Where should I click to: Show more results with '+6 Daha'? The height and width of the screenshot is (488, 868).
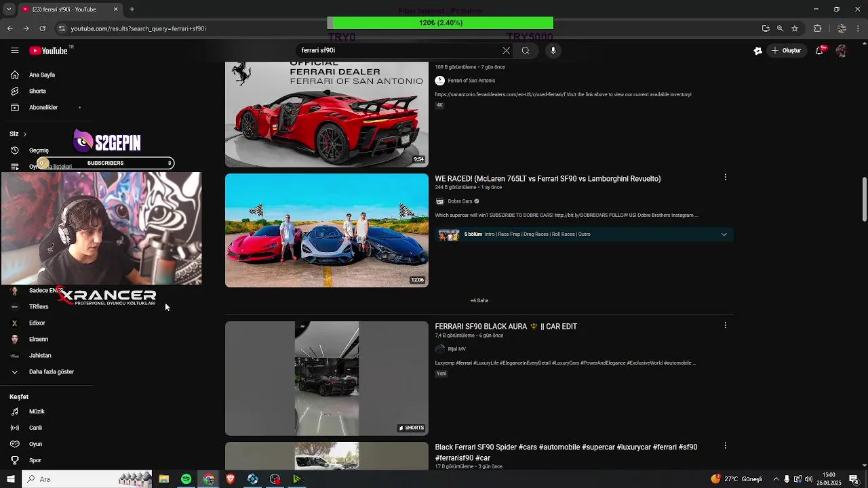(479, 300)
